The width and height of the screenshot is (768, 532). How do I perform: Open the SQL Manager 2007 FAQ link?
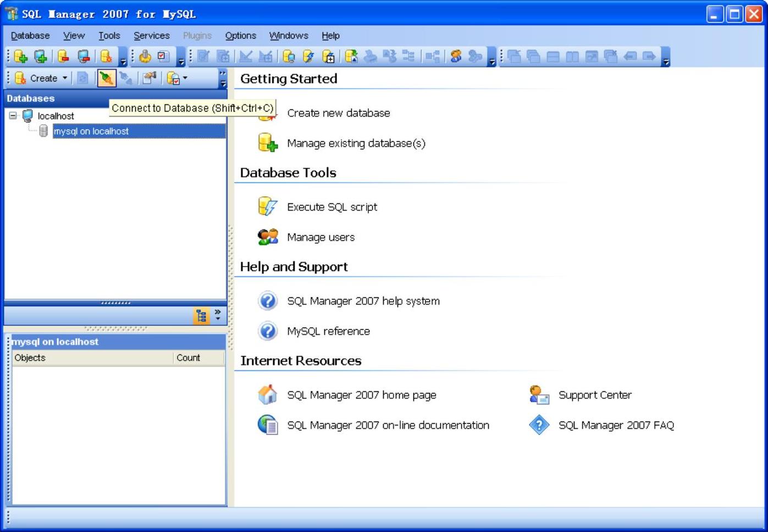616,425
